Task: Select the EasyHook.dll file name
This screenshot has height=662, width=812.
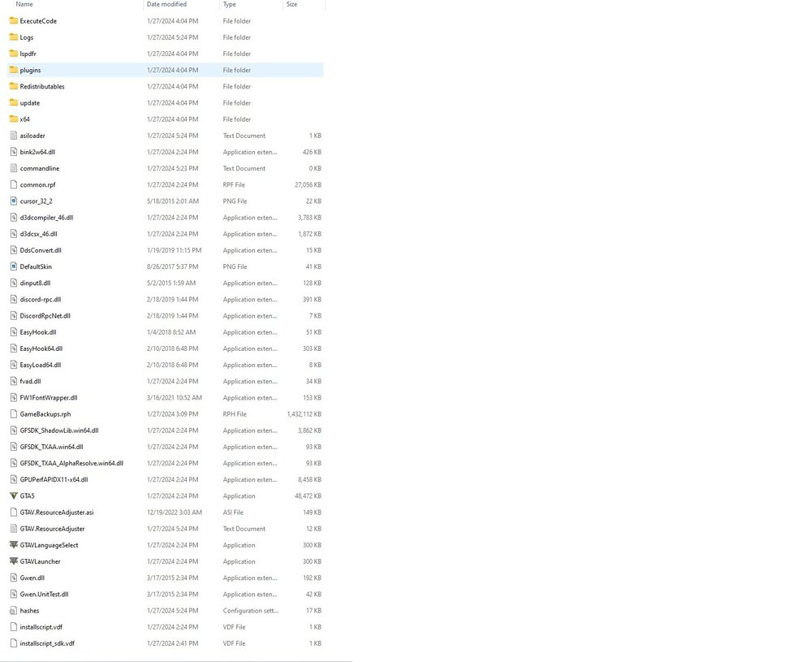Action: point(38,332)
